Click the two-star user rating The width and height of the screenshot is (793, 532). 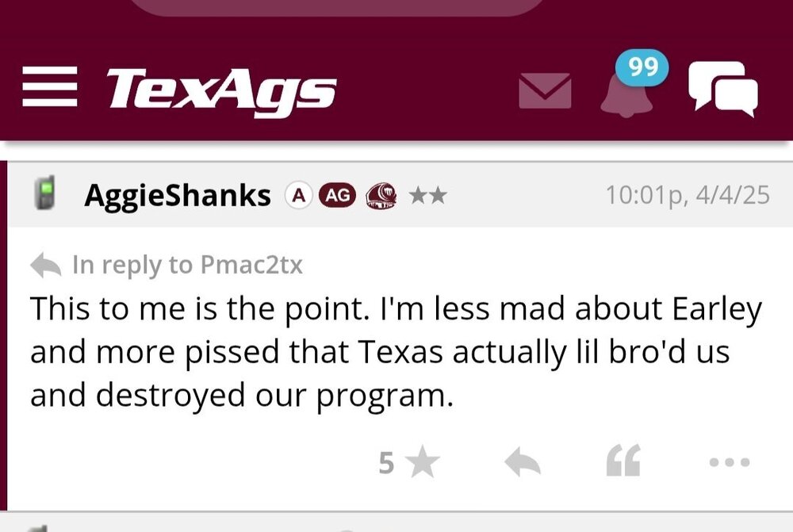pyautogui.click(x=428, y=195)
